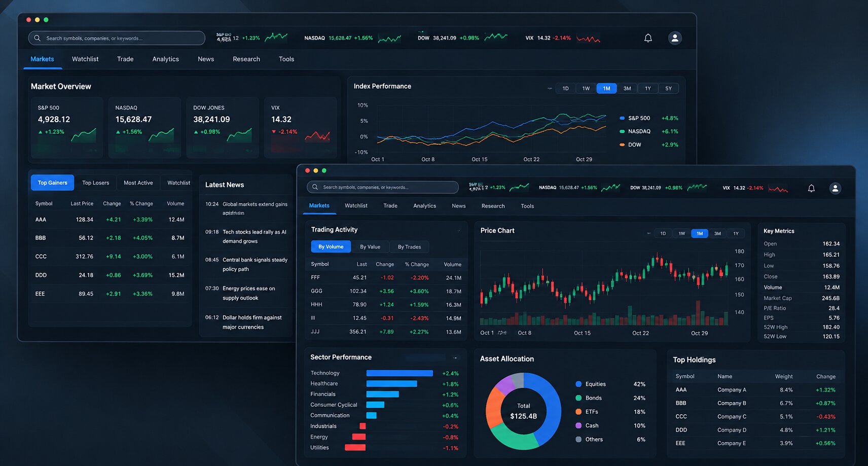Open the Index Performance chart options arrow

pyautogui.click(x=550, y=88)
